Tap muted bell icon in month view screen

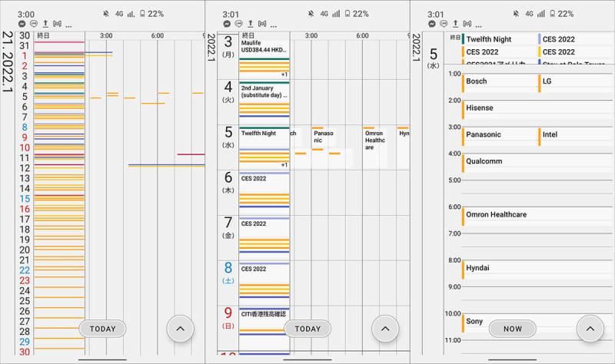pos(106,14)
